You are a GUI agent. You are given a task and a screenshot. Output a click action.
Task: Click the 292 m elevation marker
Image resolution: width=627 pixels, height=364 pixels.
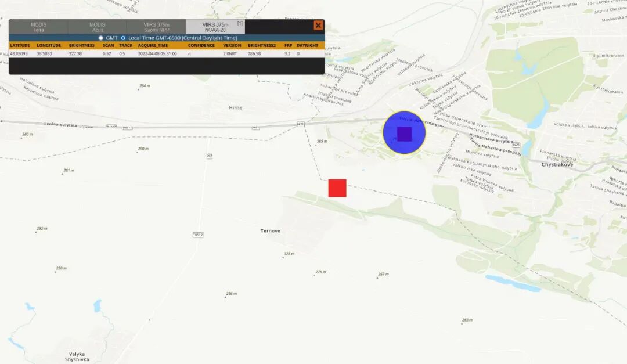click(42, 228)
